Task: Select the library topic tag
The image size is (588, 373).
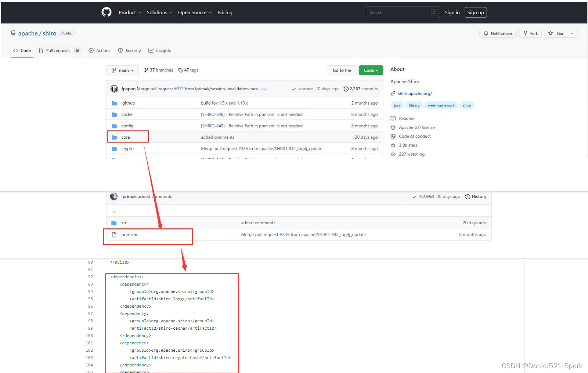Action: pyautogui.click(x=414, y=105)
